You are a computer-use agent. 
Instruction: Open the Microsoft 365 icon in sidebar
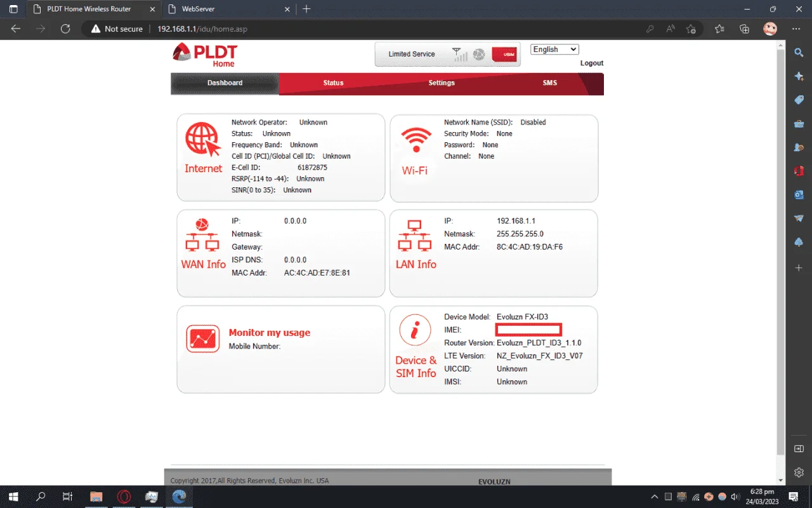pyautogui.click(x=799, y=171)
